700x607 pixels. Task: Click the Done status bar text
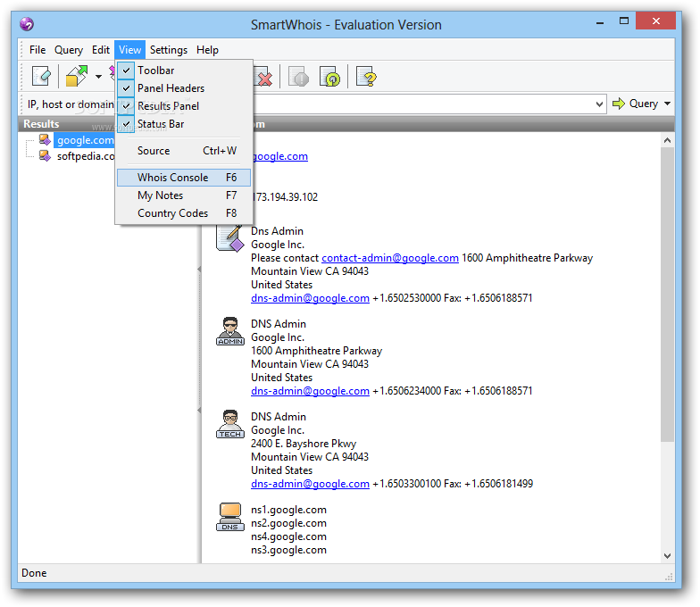click(x=34, y=573)
